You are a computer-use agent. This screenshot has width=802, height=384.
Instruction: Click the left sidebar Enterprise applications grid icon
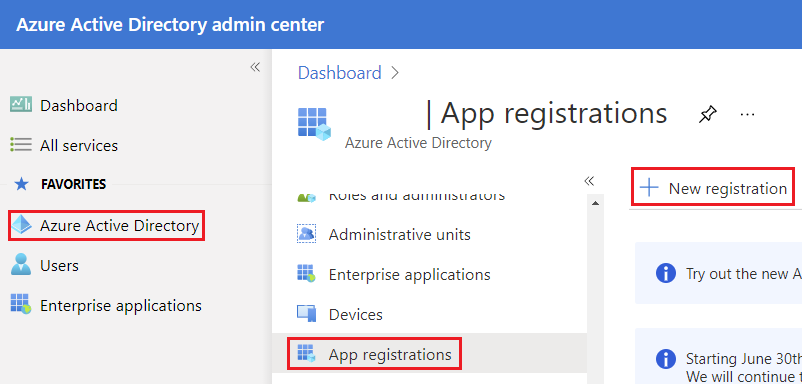tap(21, 304)
